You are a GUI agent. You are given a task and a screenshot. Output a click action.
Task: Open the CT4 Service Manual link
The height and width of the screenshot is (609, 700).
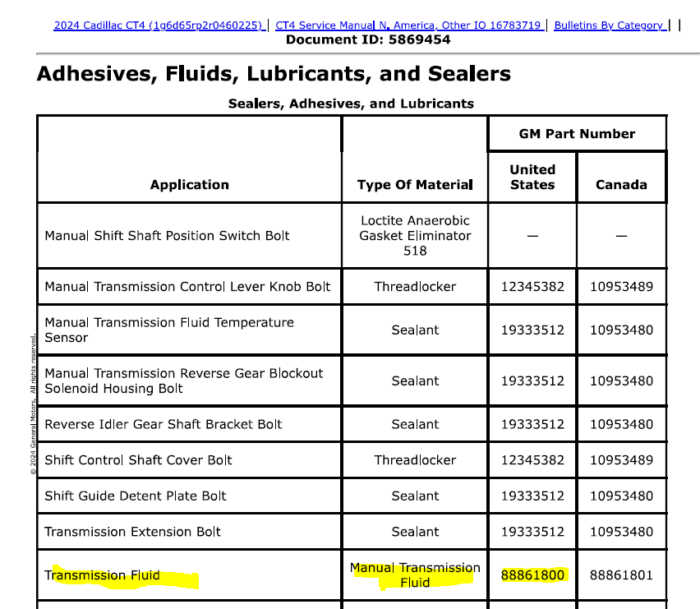click(x=408, y=25)
